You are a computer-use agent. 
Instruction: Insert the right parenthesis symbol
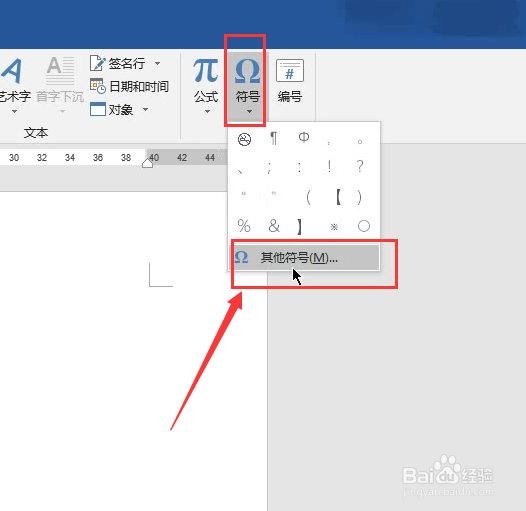[359, 197]
